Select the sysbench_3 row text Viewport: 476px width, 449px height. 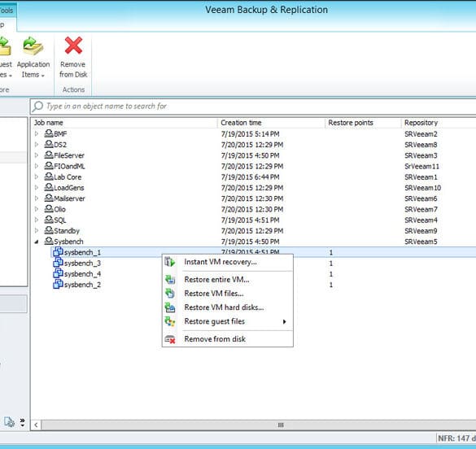tap(82, 264)
